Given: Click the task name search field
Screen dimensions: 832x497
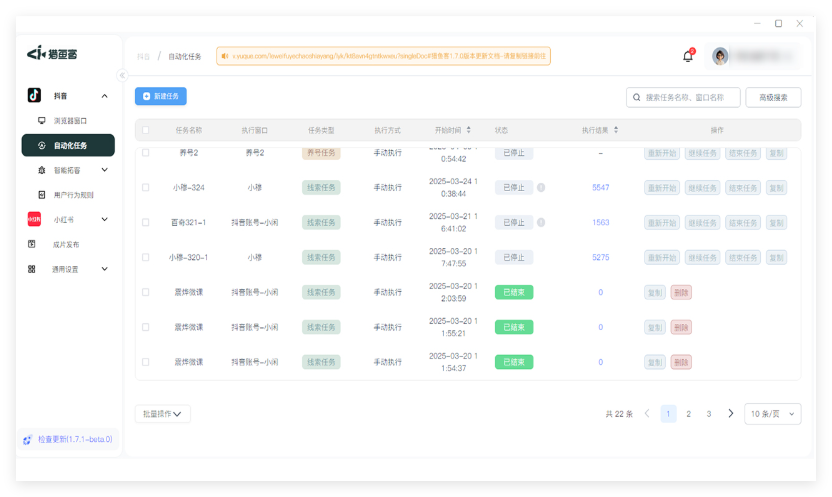Looking at the screenshot, I should coord(690,97).
